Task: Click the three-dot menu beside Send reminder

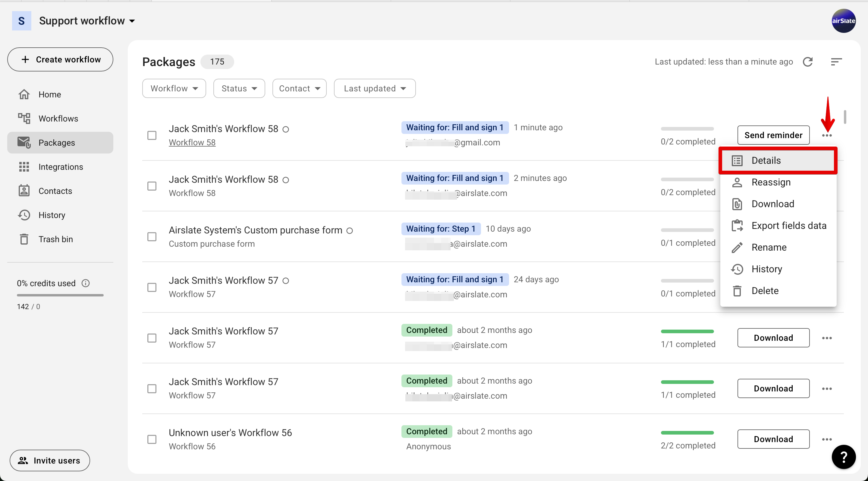Action: (827, 135)
